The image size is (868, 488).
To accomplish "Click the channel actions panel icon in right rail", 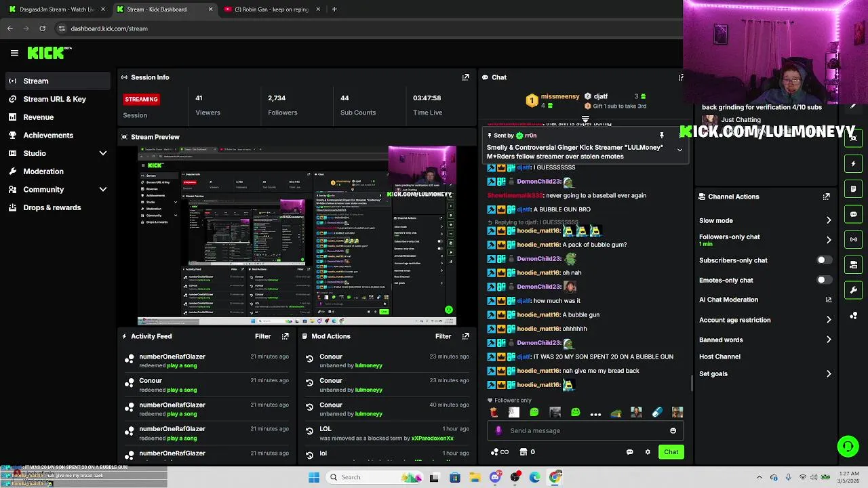I will coord(853,265).
